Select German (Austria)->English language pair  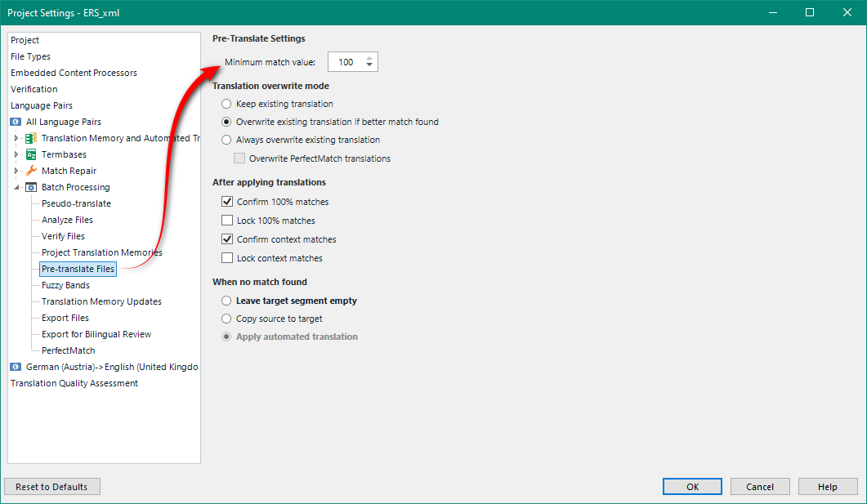112,367
